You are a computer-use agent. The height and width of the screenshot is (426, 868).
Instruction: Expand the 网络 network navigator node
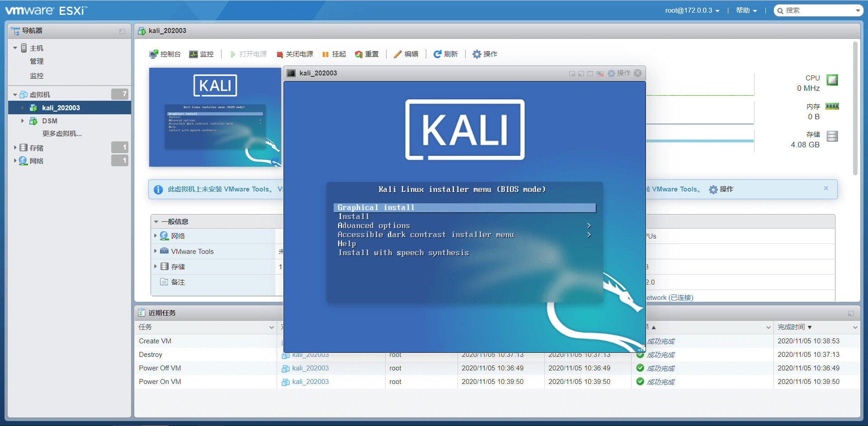pos(15,161)
